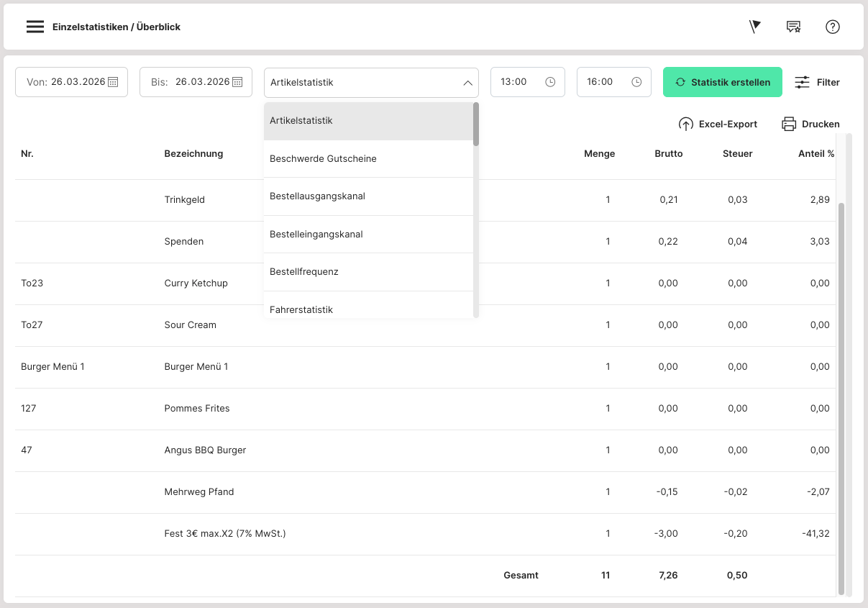Select Beschwerde Gutscheine from dropdown list
The width and height of the screenshot is (868, 608).
click(x=323, y=158)
